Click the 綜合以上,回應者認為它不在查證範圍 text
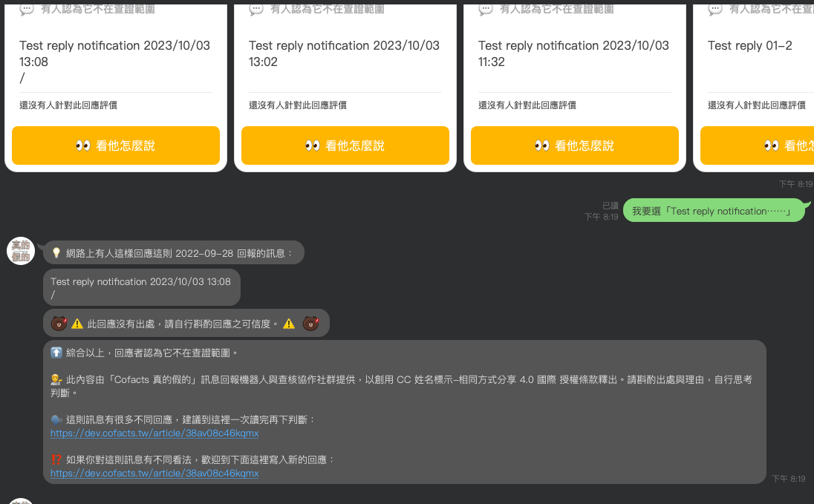 (152, 353)
